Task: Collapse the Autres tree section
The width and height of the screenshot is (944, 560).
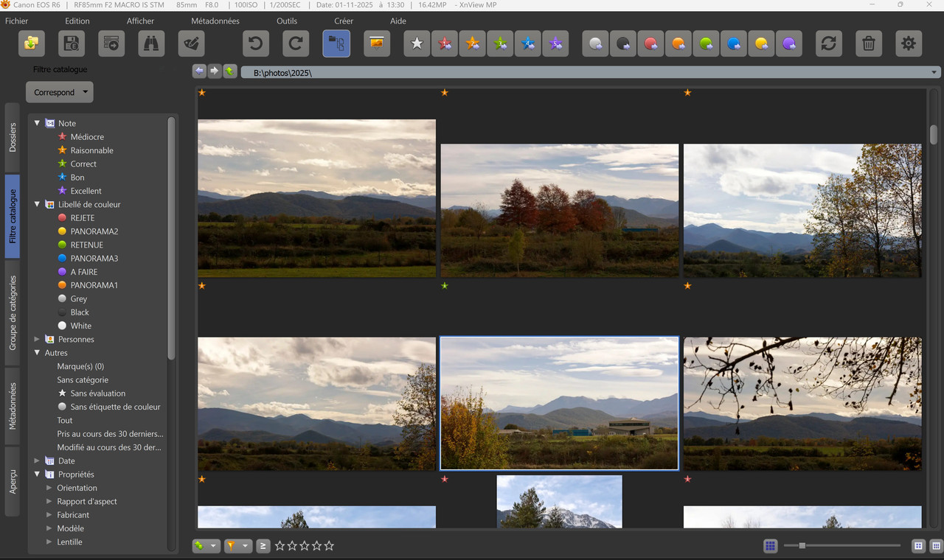Action: coord(37,353)
